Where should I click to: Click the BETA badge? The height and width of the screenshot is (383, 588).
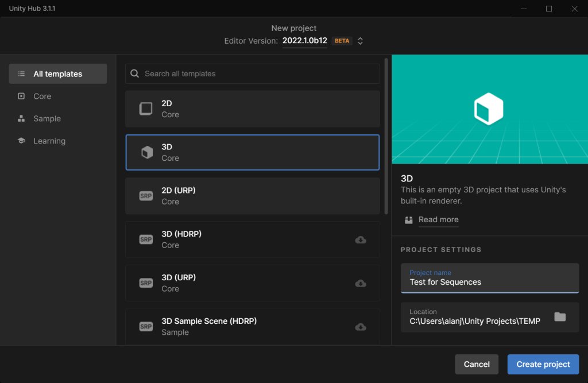click(342, 41)
